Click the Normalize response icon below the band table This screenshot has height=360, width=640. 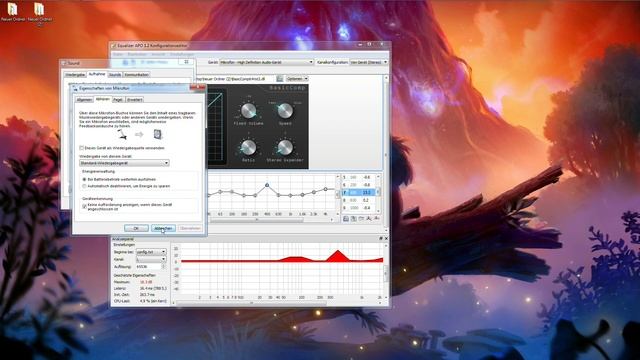(369, 219)
